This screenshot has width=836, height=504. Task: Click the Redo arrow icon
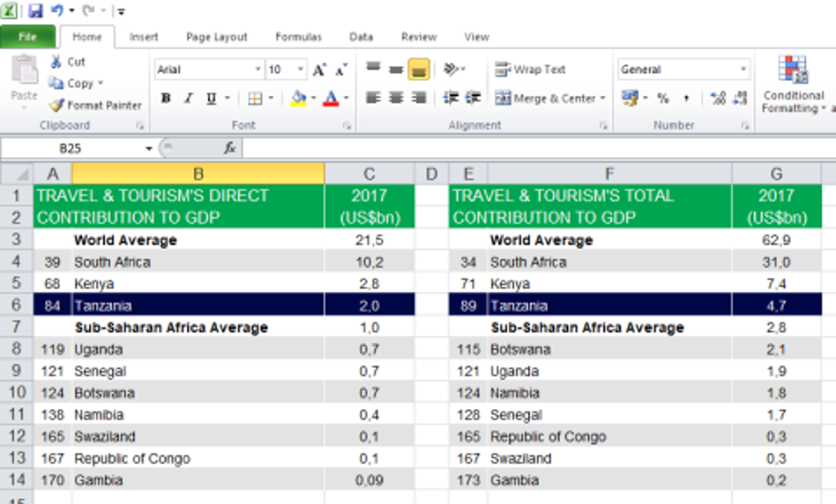89,10
